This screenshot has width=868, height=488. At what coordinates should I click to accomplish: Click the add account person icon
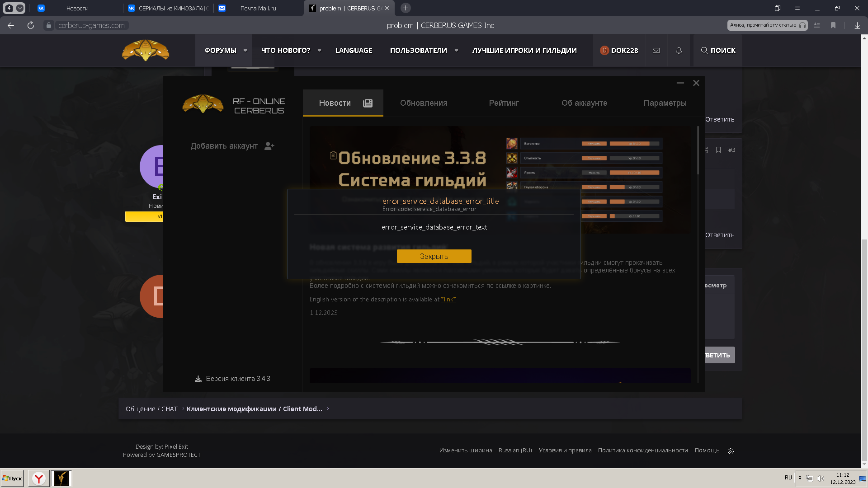click(x=269, y=146)
